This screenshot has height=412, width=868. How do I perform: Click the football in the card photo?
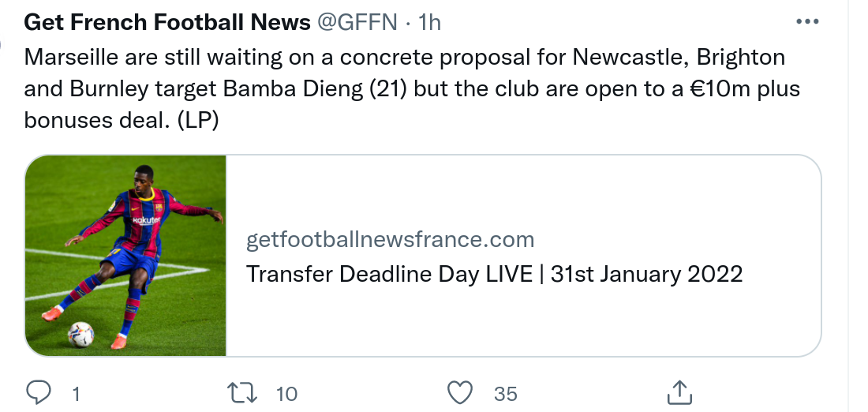80,334
